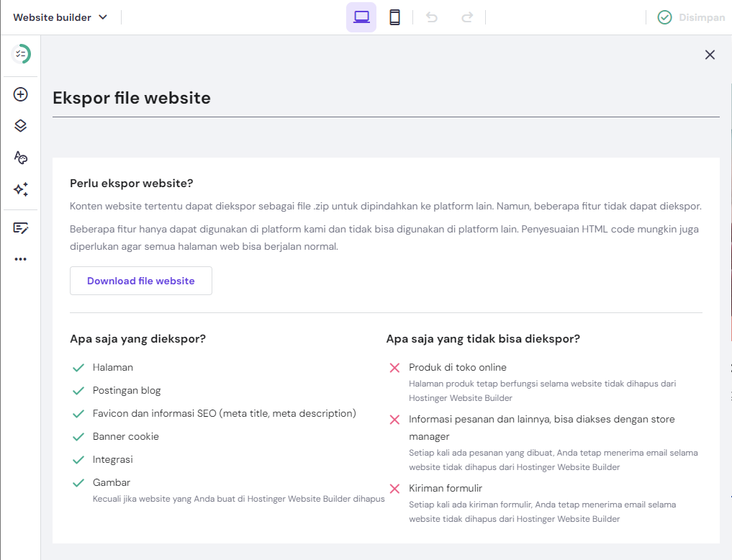The image size is (732, 560).
Task: Open the AI tools panel
Action: (x=20, y=189)
